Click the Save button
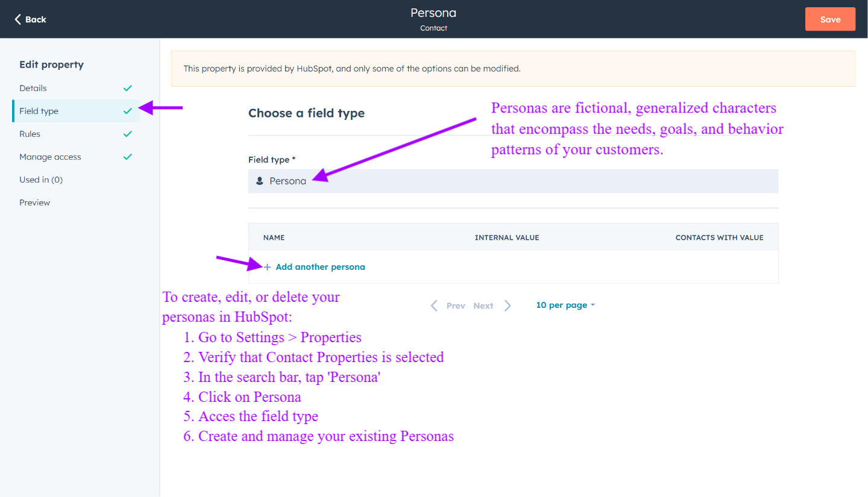The width and height of the screenshot is (868, 497). pyautogui.click(x=830, y=19)
